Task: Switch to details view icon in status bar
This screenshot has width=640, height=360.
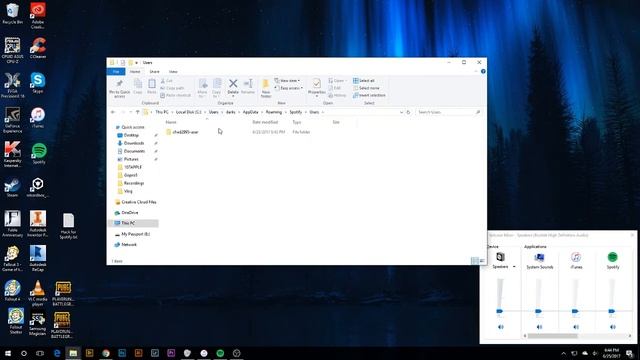Action: (x=474, y=260)
